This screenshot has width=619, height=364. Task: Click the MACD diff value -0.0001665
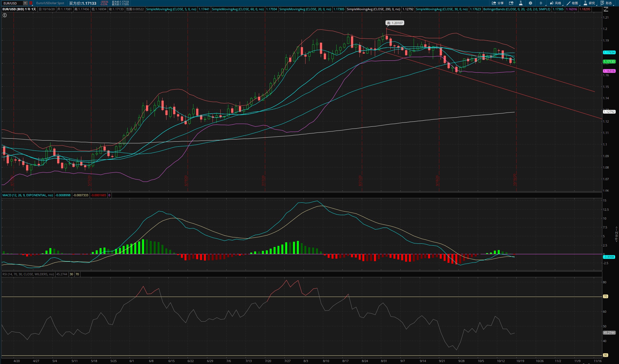(98, 195)
